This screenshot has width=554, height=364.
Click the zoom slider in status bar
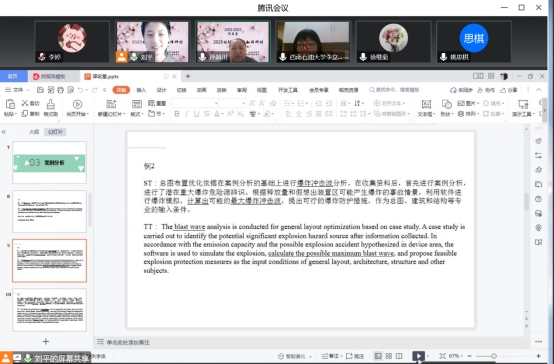(x=494, y=356)
